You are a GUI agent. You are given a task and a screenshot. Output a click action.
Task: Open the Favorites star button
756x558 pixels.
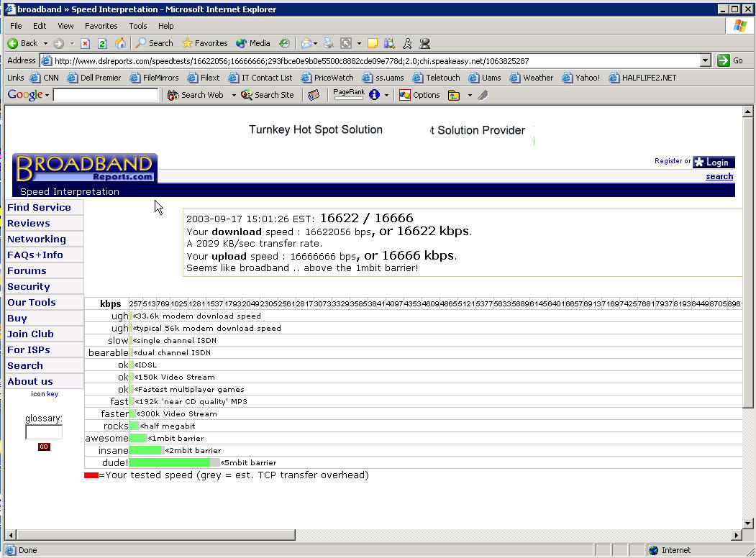click(205, 43)
